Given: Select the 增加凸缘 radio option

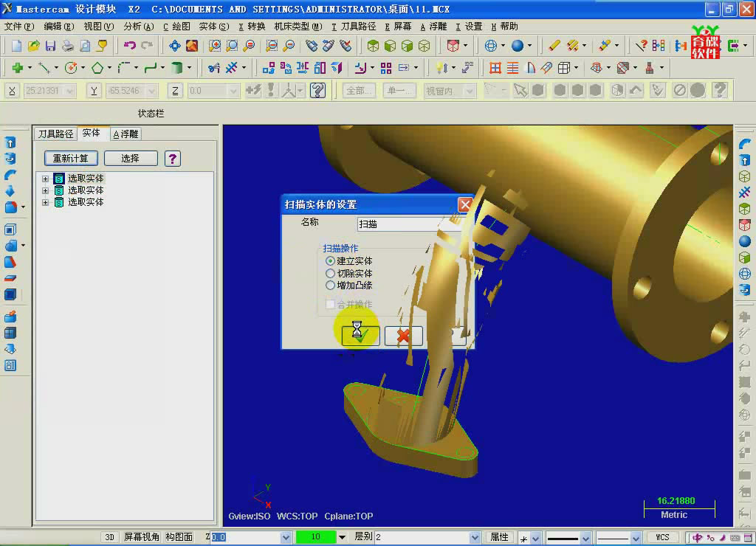Looking at the screenshot, I should [x=330, y=286].
